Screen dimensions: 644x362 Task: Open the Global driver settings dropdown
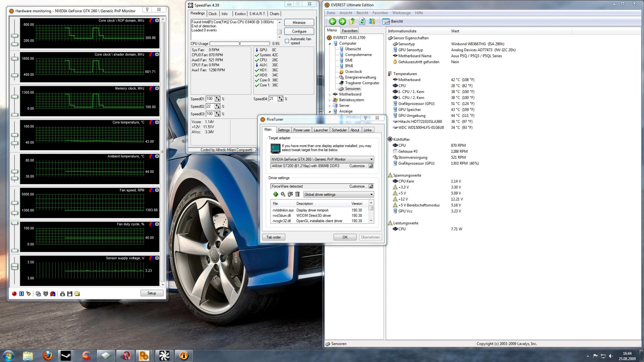coord(338,194)
